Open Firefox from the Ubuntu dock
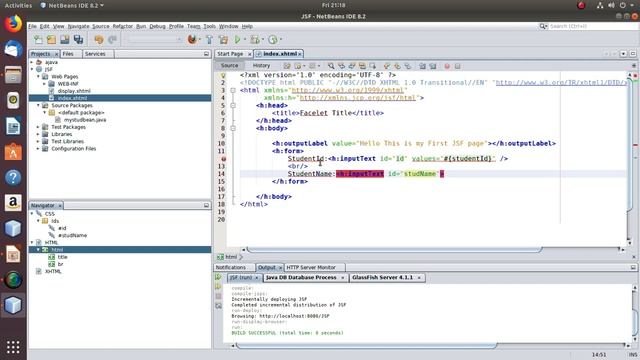The height and width of the screenshot is (360, 640). point(13,24)
